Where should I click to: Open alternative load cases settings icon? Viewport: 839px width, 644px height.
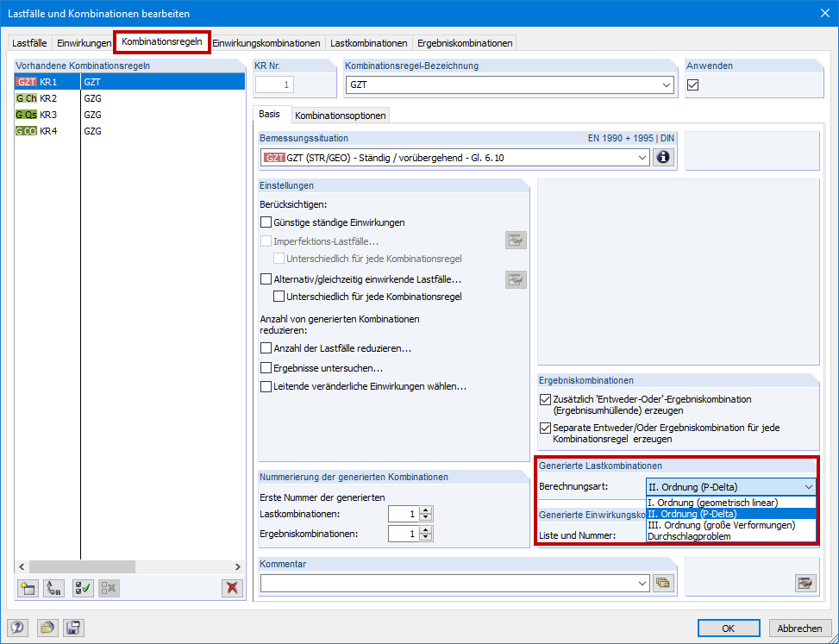tap(516, 279)
